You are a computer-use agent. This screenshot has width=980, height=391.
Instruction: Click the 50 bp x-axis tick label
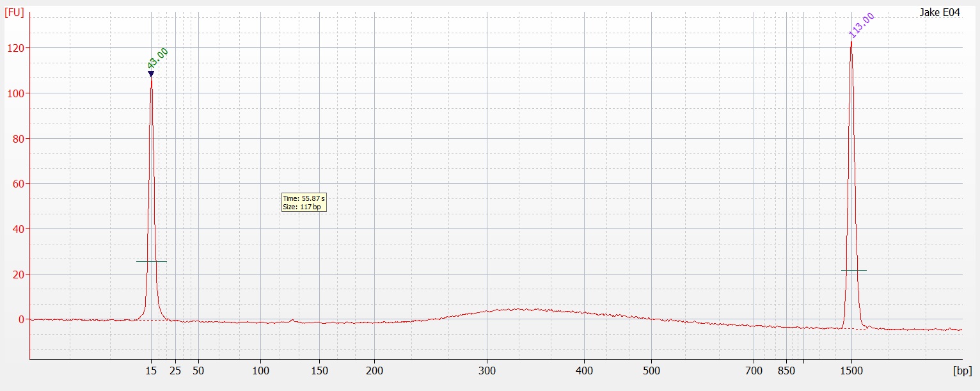(x=198, y=371)
